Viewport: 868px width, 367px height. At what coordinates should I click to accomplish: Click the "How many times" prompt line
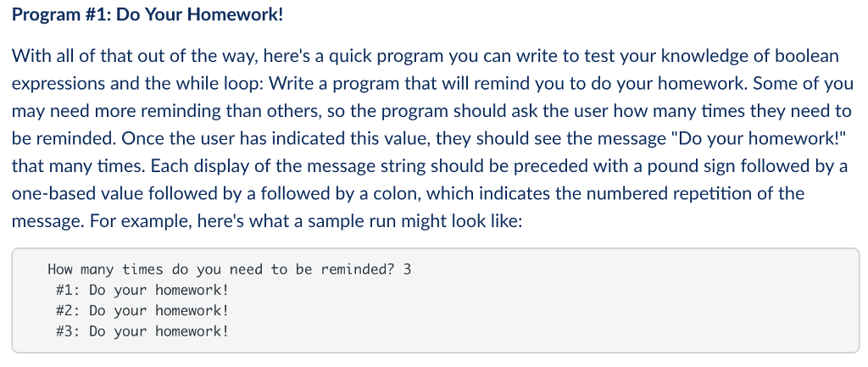point(229,270)
